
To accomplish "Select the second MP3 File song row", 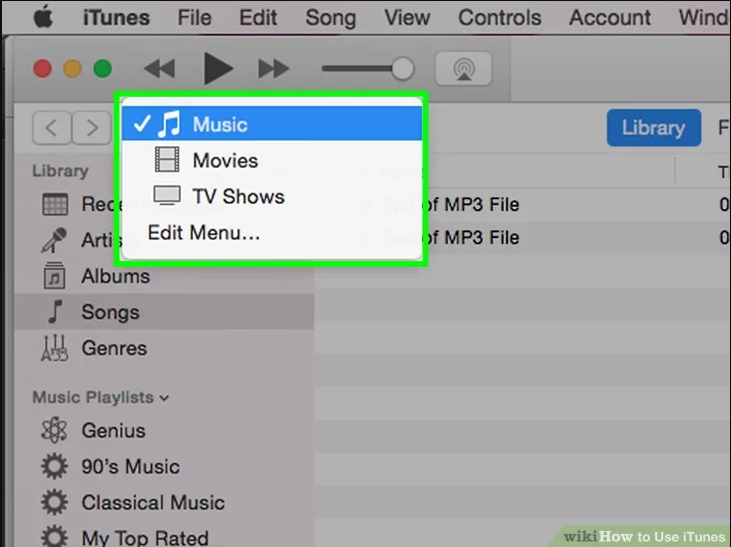I will (x=523, y=237).
